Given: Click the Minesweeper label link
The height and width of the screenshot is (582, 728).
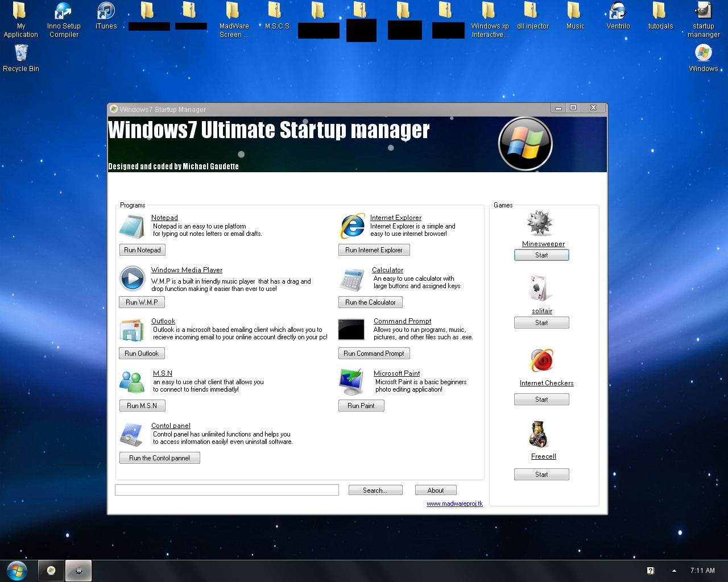Looking at the screenshot, I should pyautogui.click(x=543, y=244).
